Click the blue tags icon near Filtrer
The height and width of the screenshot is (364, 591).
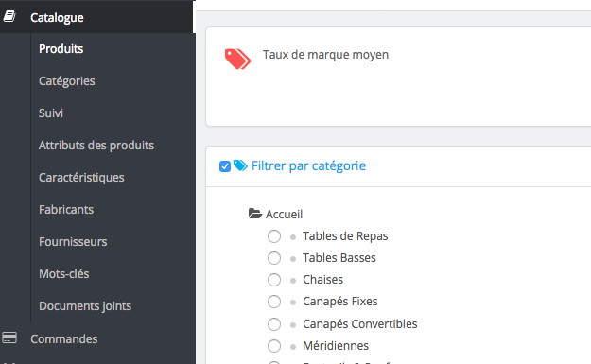coord(240,165)
